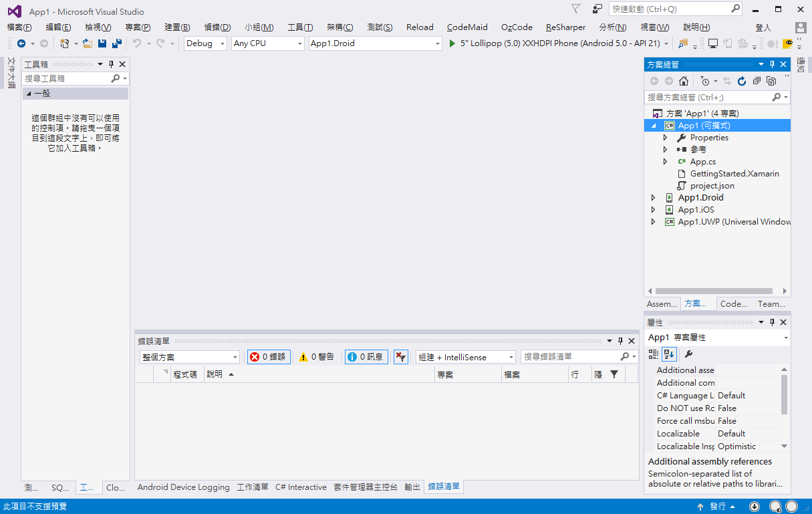
Task: Sort by the 說明 column header
Action: pos(319,374)
